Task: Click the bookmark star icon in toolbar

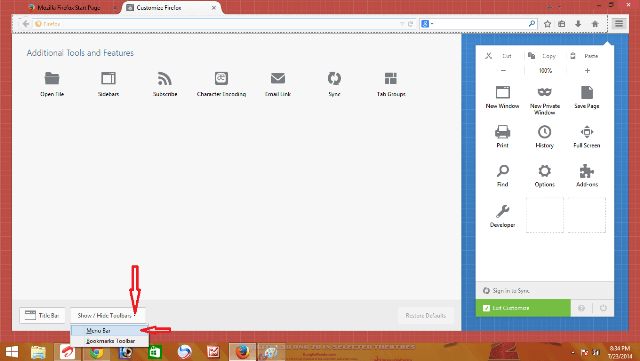Action: coord(547,24)
